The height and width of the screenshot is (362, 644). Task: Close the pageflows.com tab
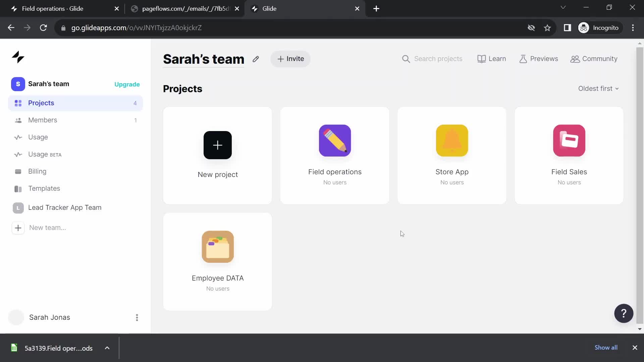click(x=237, y=9)
